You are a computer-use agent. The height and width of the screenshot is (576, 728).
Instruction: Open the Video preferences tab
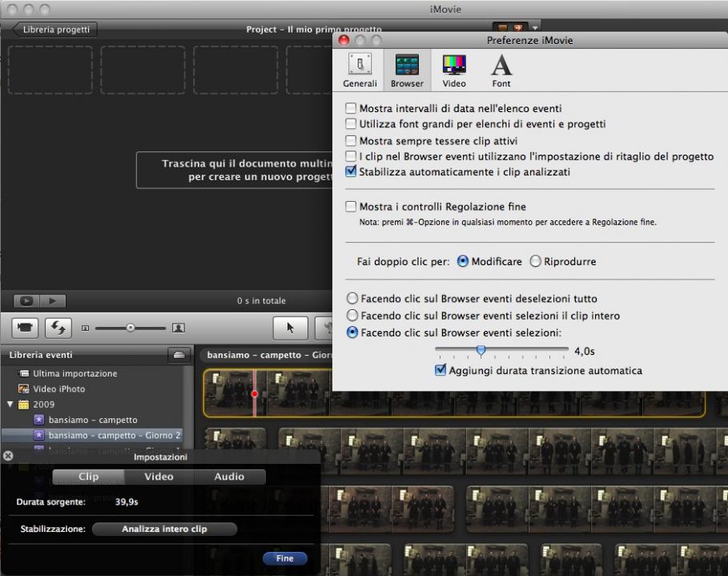coord(454,70)
